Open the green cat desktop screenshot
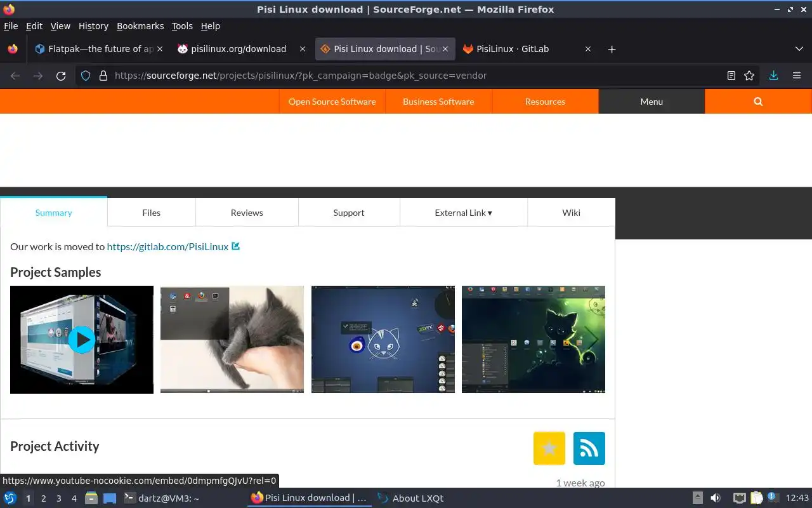 (534, 340)
